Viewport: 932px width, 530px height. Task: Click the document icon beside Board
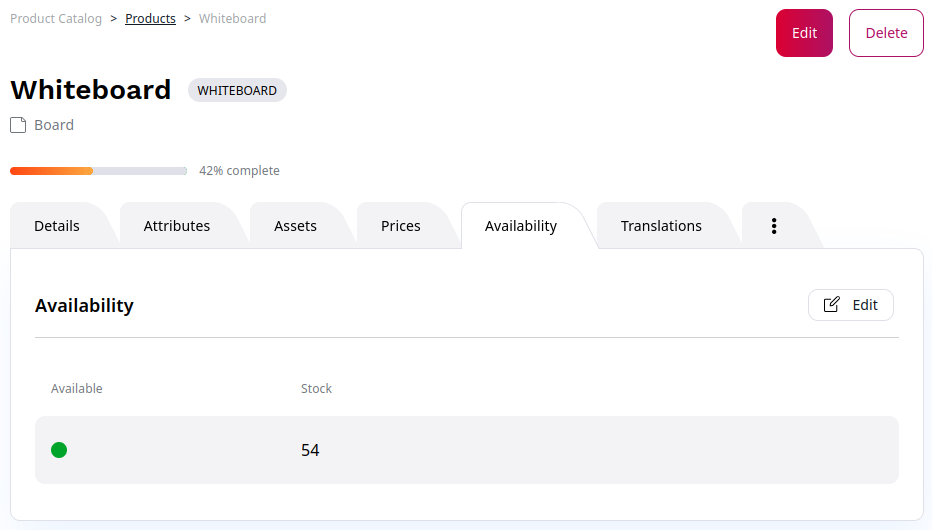18,125
